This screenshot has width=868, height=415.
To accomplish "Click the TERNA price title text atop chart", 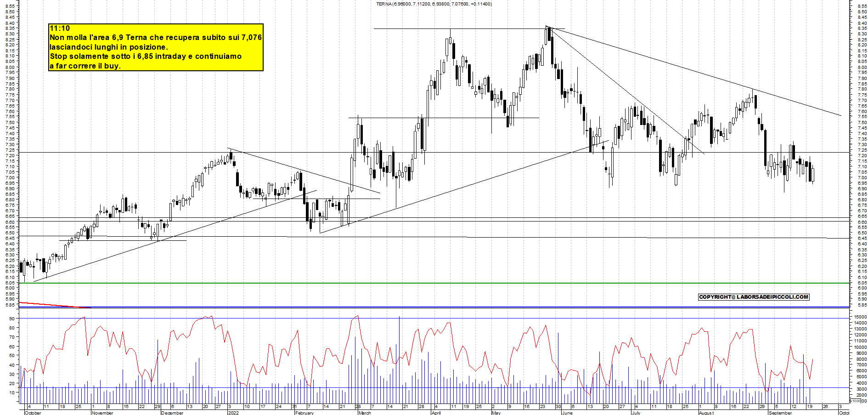I will [x=434, y=4].
